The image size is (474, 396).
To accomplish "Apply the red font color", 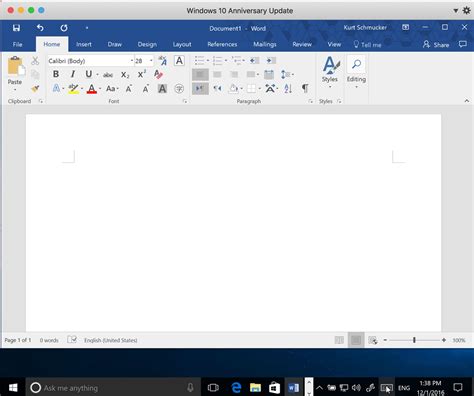I will 92,89.
